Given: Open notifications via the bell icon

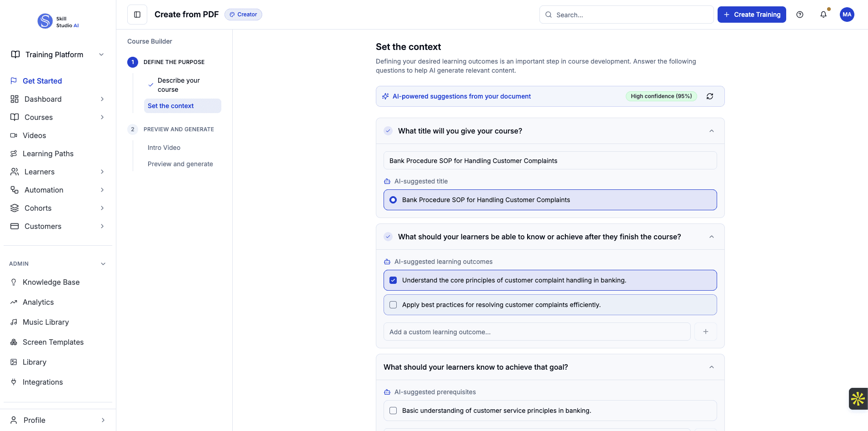Looking at the screenshot, I should point(823,15).
